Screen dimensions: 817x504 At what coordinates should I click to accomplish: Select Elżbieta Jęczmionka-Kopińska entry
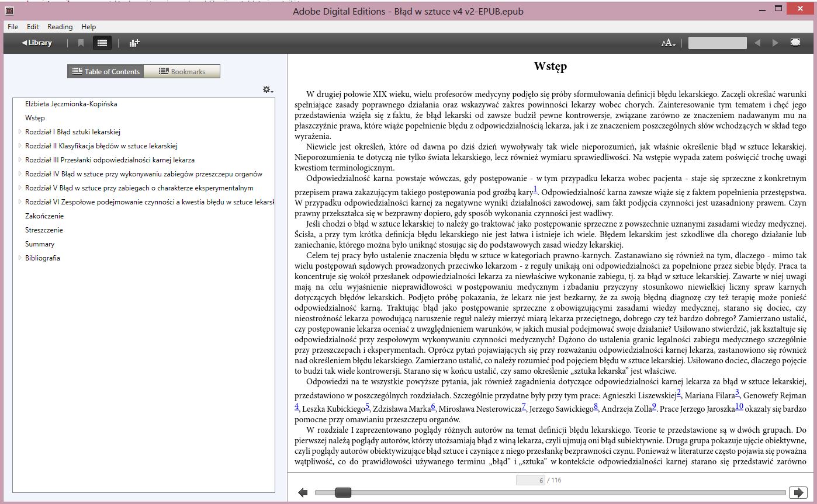click(x=71, y=104)
